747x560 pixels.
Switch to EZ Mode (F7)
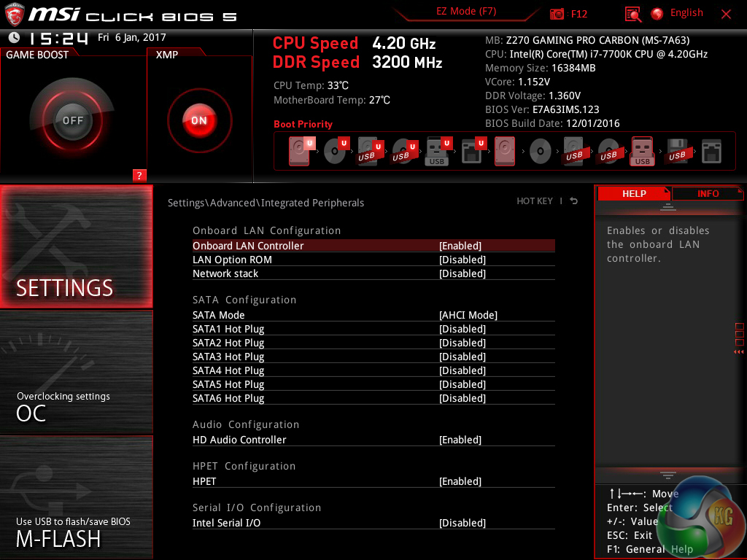pos(466,12)
